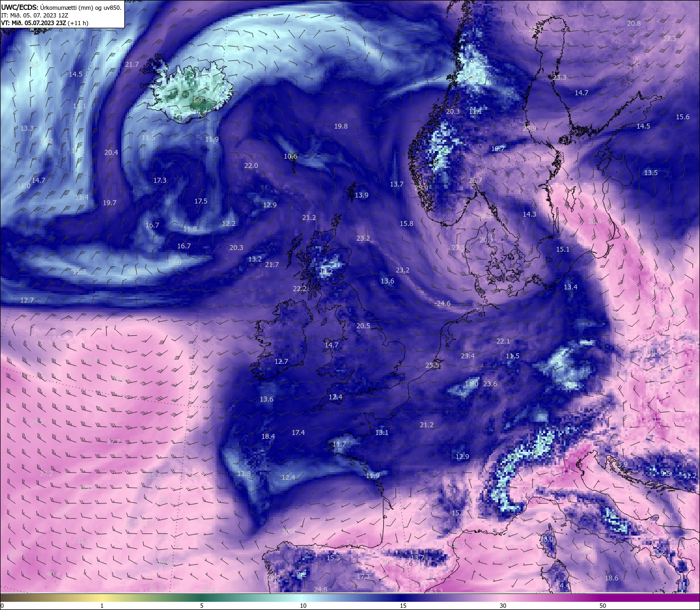Image resolution: width=700 pixels, height=610 pixels.
Task: Click the map value 13.3
Action: pos(27,129)
